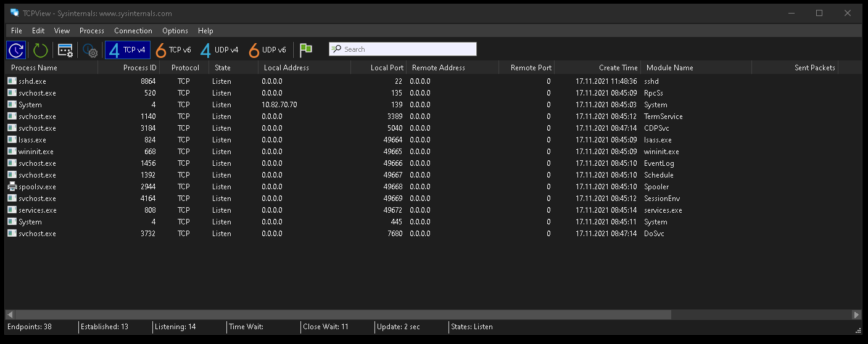Viewport: 868px width, 344px height.
Task: Sort by the Module Name column header
Action: [696, 68]
